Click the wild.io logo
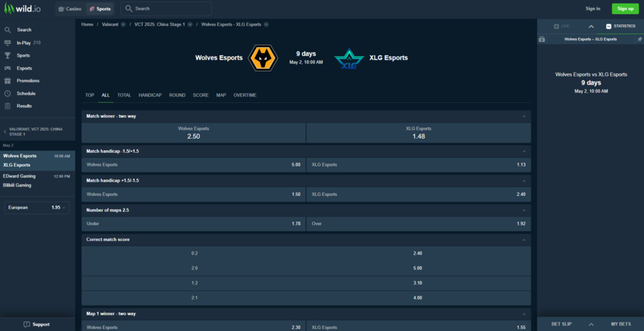 tap(23, 9)
